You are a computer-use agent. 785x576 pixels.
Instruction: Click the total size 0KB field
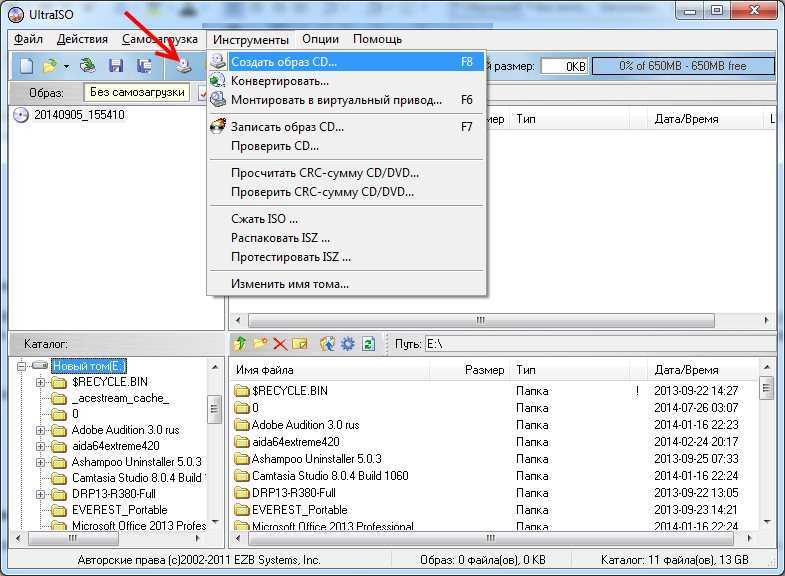(x=564, y=66)
